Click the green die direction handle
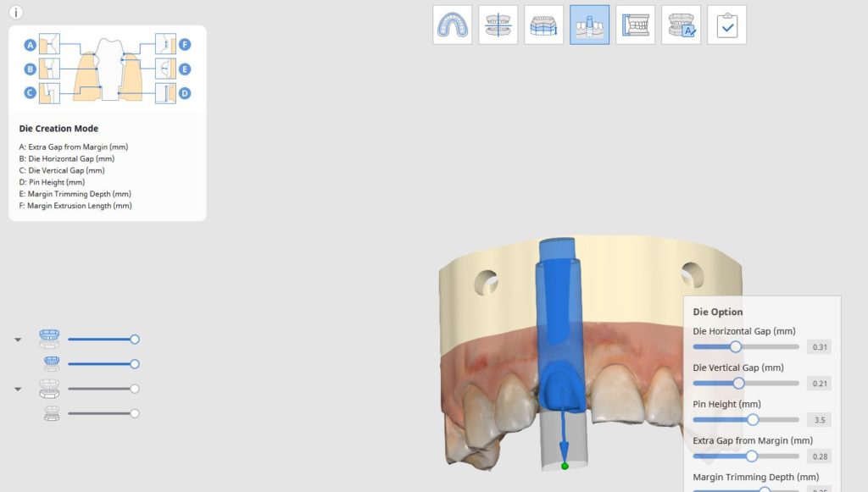 pos(565,466)
